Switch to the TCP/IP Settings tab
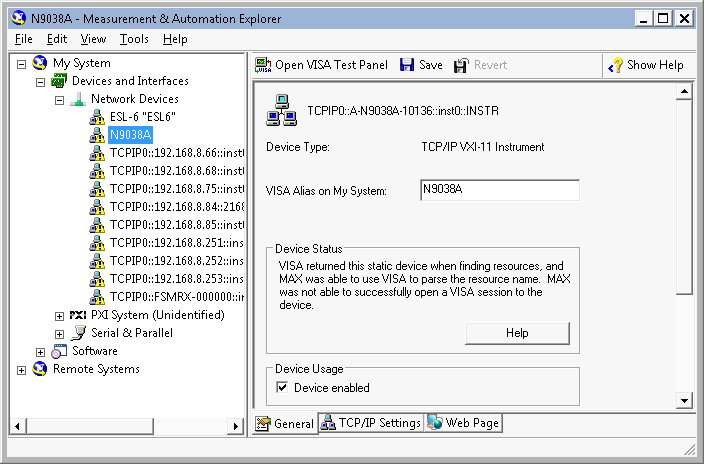Viewport: 704px width, 464px height. tap(371, 423)
